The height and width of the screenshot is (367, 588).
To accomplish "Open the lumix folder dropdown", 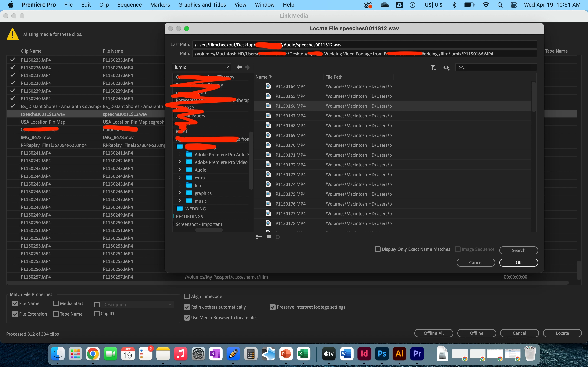I will click(x=202, y=67).
